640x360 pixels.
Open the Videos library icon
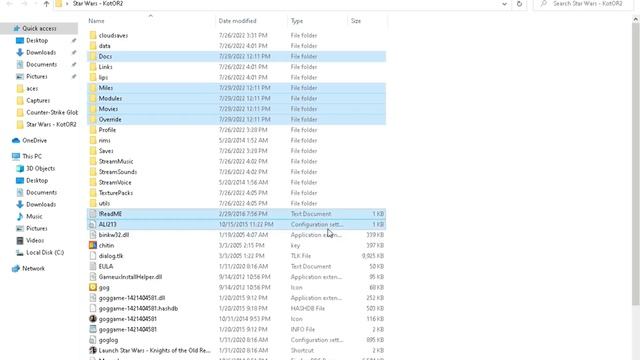point(20,240)
